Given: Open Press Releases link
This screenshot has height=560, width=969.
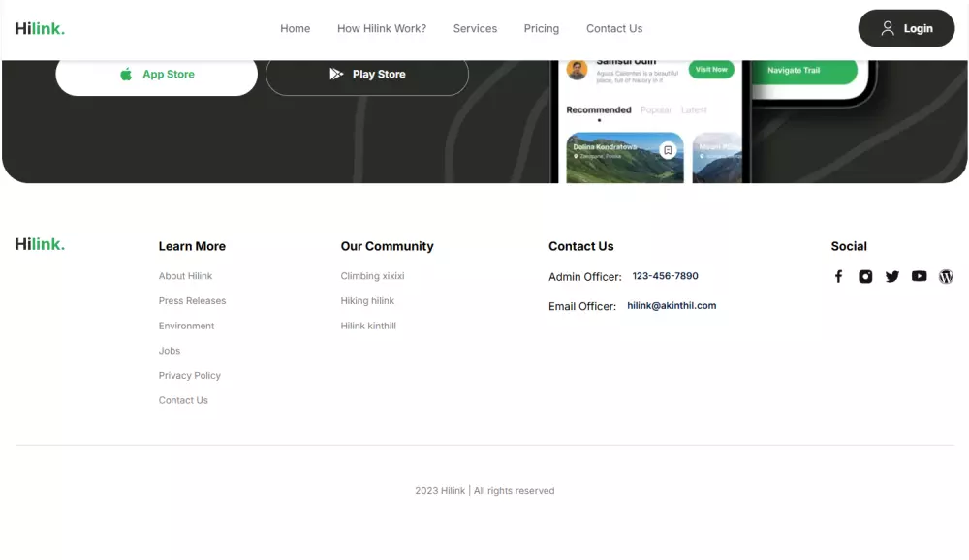Looking at the screenshot, I should pos(192,301).
